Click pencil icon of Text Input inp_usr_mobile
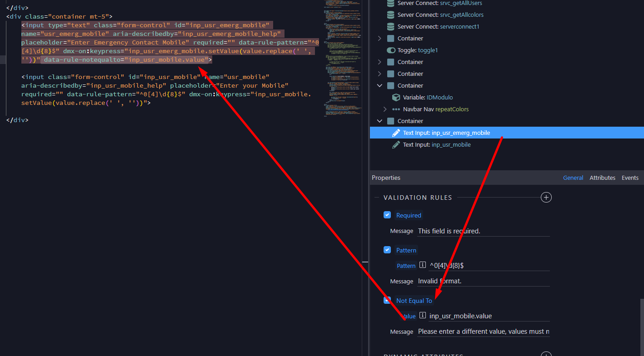Screen dimensions: 644x356 (396, 145)
